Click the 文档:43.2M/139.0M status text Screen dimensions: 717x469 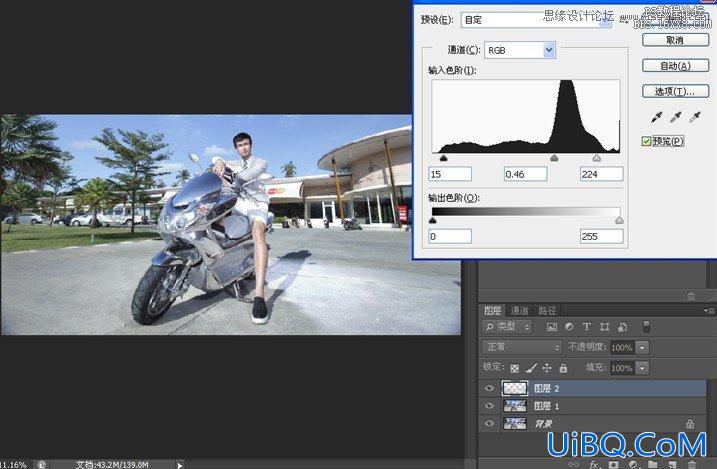(x=112, y=465)
